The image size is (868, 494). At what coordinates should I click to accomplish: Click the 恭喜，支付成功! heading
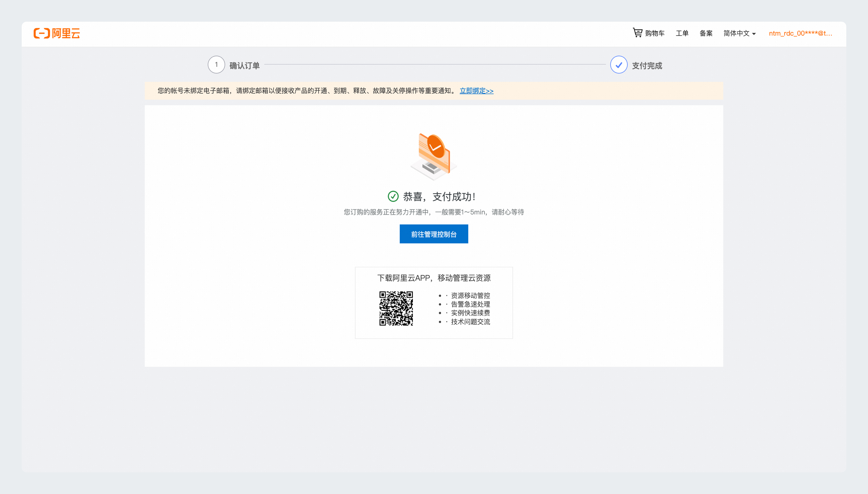(439, 196)
